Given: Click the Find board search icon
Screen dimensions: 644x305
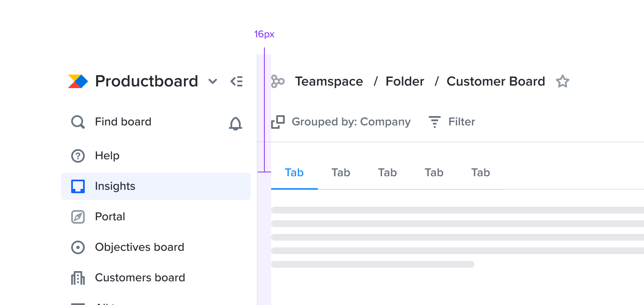Looking at the screenshot, I should click(x=78, y=122).
